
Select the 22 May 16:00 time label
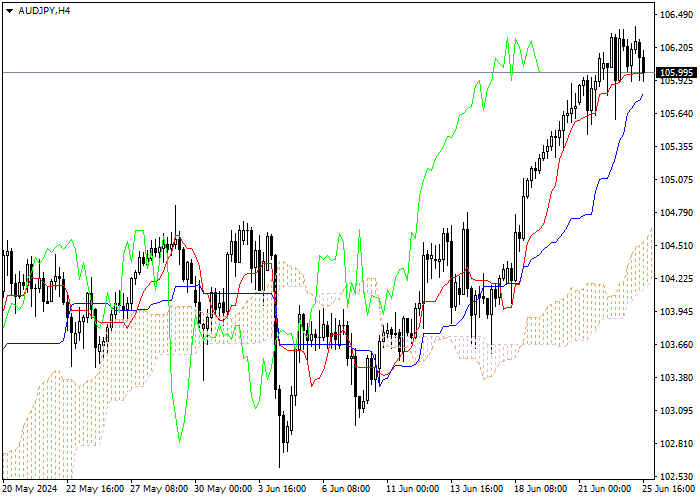click(x=96, y=489)
